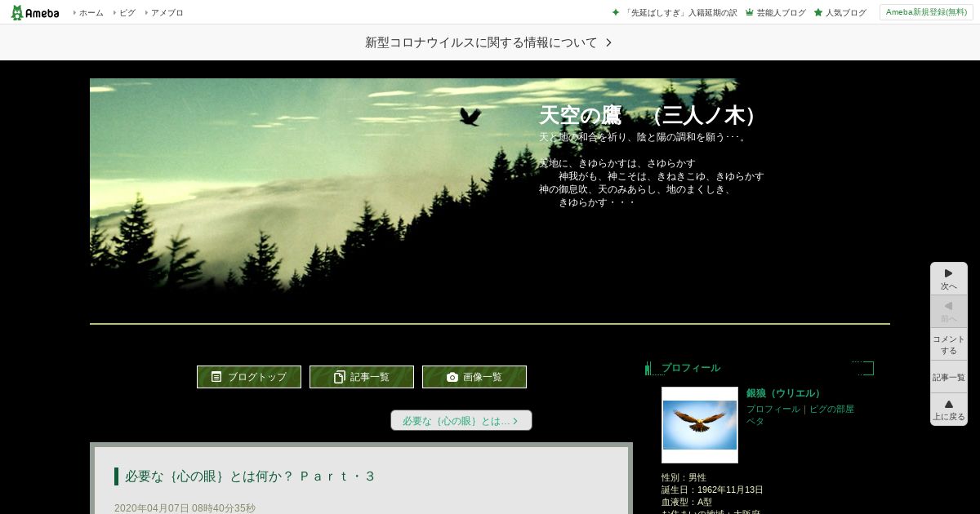This screenshot has width=980, height=514.
Task: Click the sparkle icon before news headline
Action: pyautogui.click(x=616, y=12)
